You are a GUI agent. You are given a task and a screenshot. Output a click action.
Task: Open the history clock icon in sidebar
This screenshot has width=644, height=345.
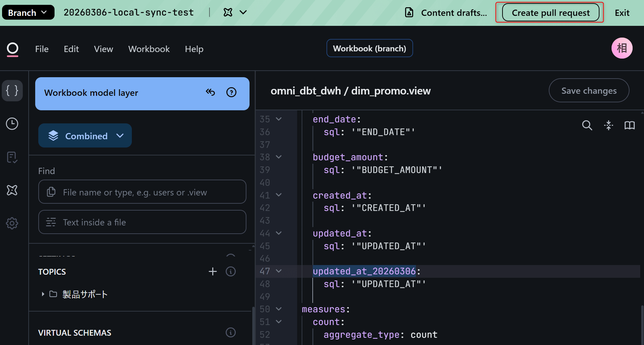[x=12, y=124]
